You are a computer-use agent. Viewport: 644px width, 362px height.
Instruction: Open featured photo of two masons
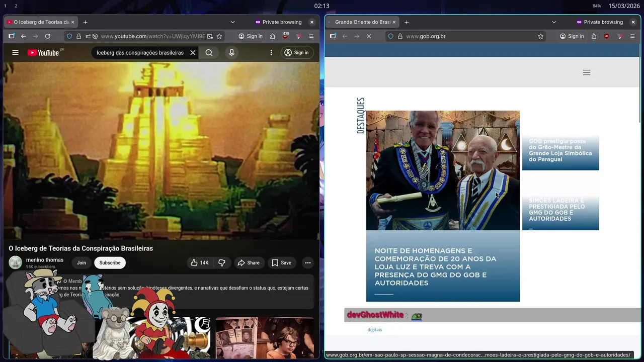coord(443,170)
